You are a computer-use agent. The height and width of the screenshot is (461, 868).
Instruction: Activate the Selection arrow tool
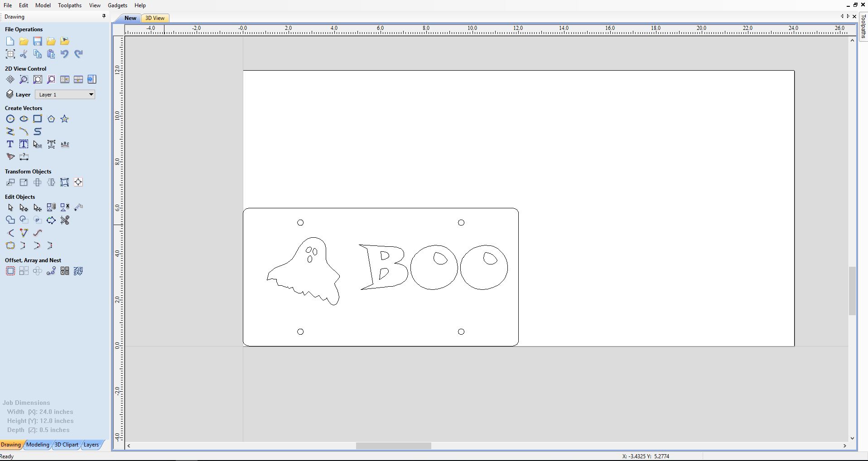pyautogui.click(x=10, y=207)
